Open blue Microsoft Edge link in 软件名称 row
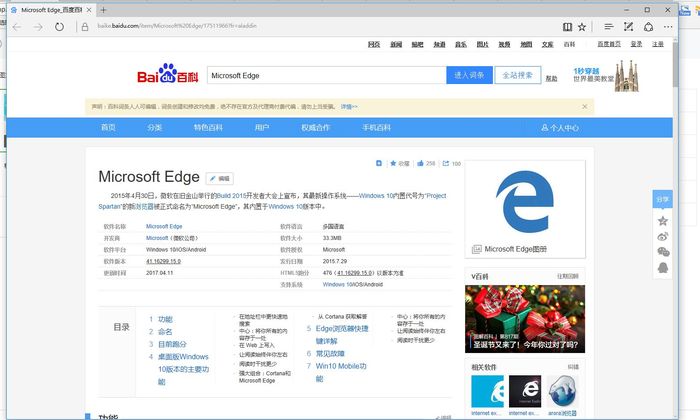Screen dimensions: 700x420 pyautogui.click(x=164, y=226)
